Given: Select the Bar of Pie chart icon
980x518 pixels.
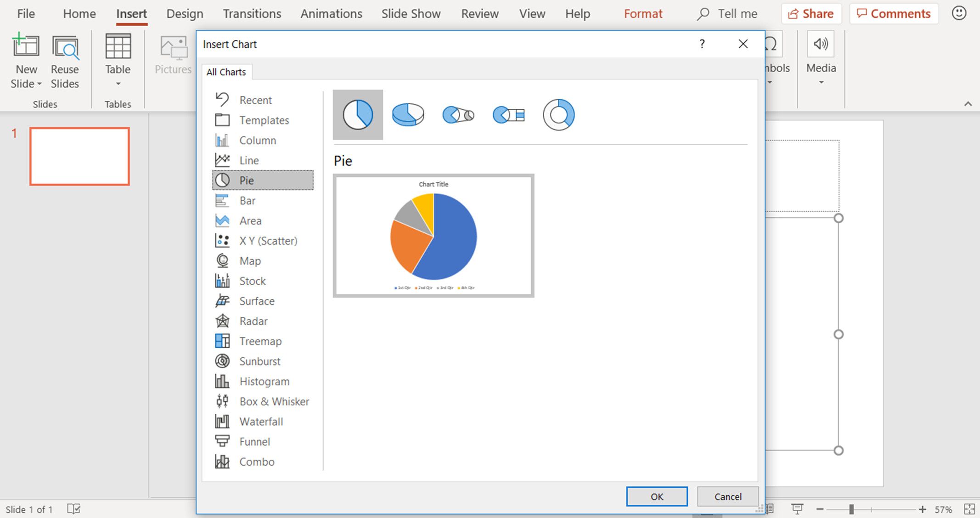Looking at the screenshot, I should (507, 115).
